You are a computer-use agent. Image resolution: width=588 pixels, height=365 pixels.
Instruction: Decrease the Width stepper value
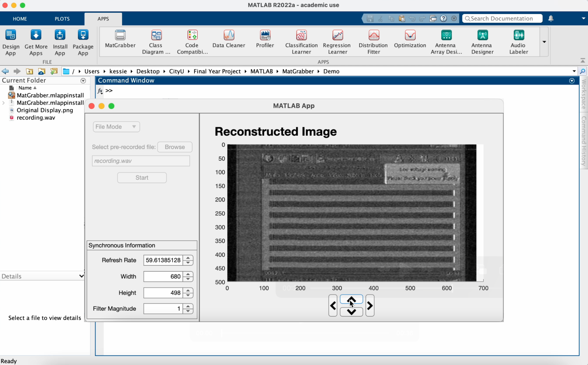(x=188, y=279)
